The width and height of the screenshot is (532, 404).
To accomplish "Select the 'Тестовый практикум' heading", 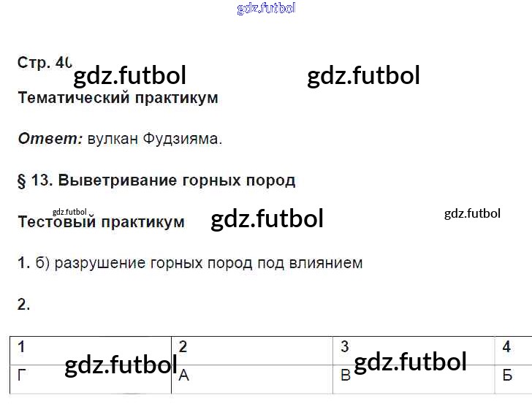I will click(101, 222).
